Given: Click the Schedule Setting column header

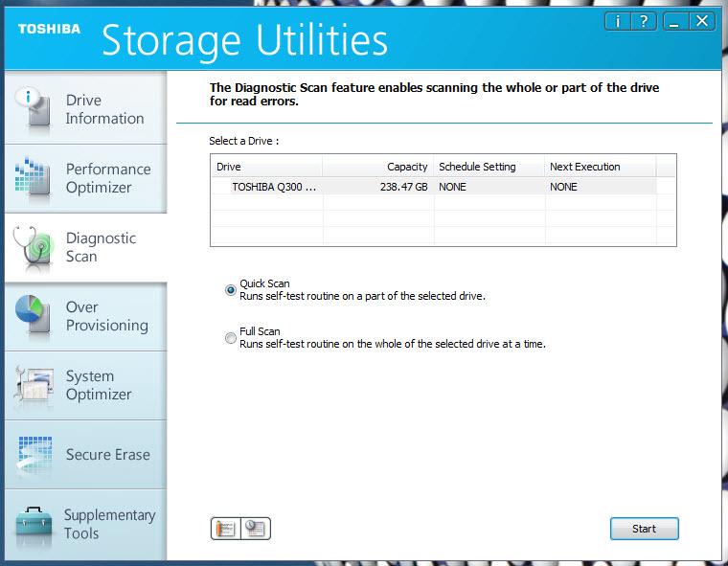Looking at the screenshot, I should [x=489, y=167].
